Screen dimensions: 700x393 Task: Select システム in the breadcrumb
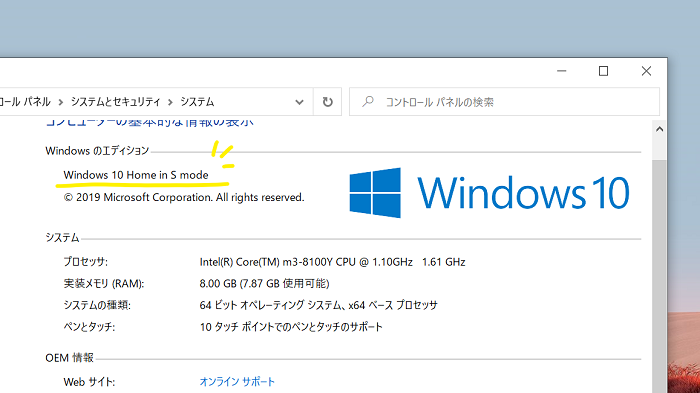[x=197, y=102]
